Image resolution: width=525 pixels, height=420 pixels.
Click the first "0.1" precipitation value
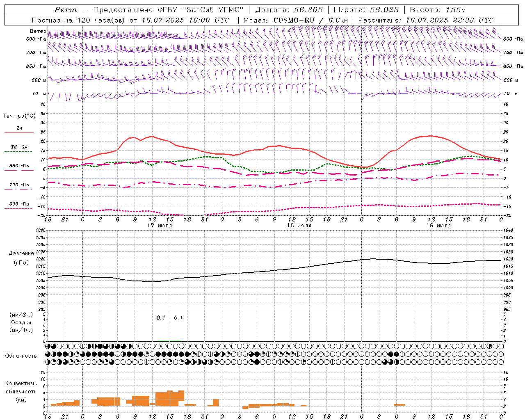coord(161,318)
